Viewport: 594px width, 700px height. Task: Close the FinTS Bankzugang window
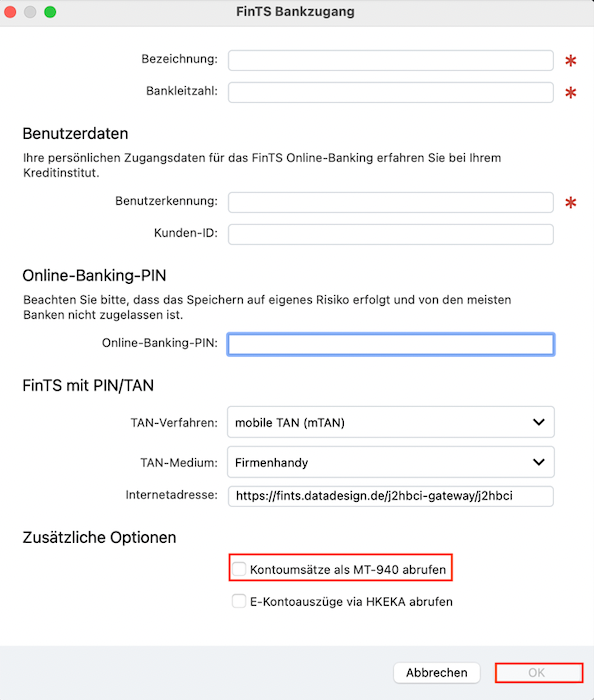(10, 12)
